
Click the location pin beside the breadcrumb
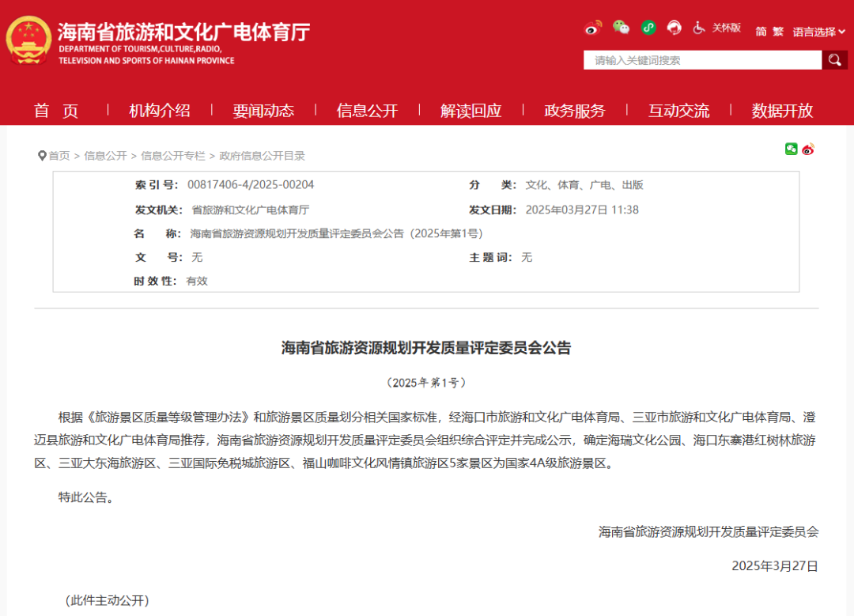(x=43, y=155)
